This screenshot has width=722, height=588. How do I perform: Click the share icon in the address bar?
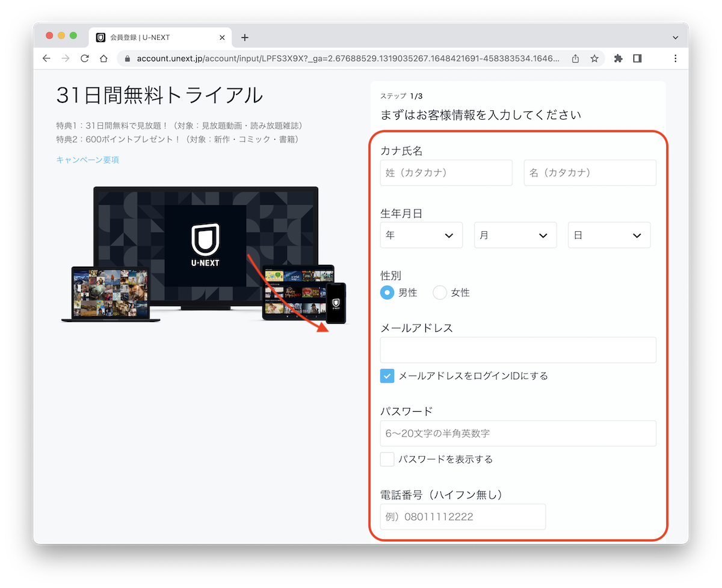click(575, 58)
